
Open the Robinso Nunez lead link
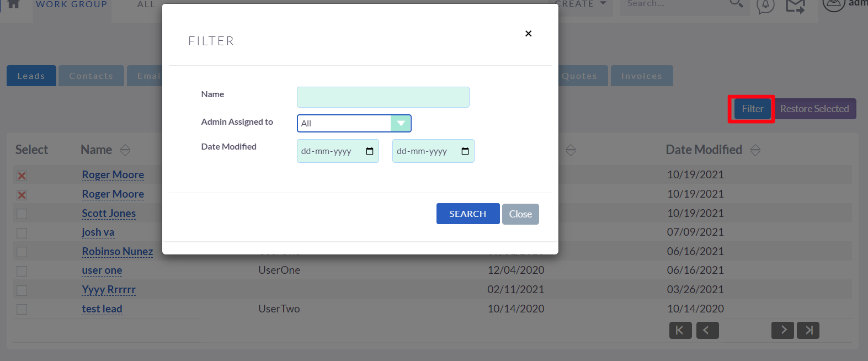[x=118, y=251]
